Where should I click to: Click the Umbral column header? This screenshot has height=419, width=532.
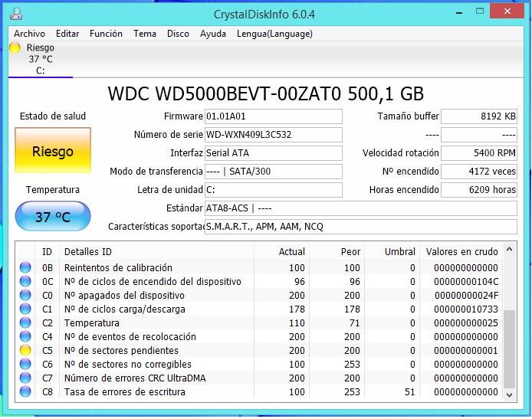click(x=392, y=251)
